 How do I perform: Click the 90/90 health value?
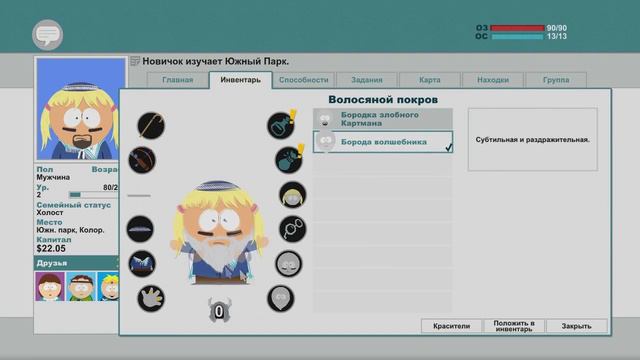[557, 28]
